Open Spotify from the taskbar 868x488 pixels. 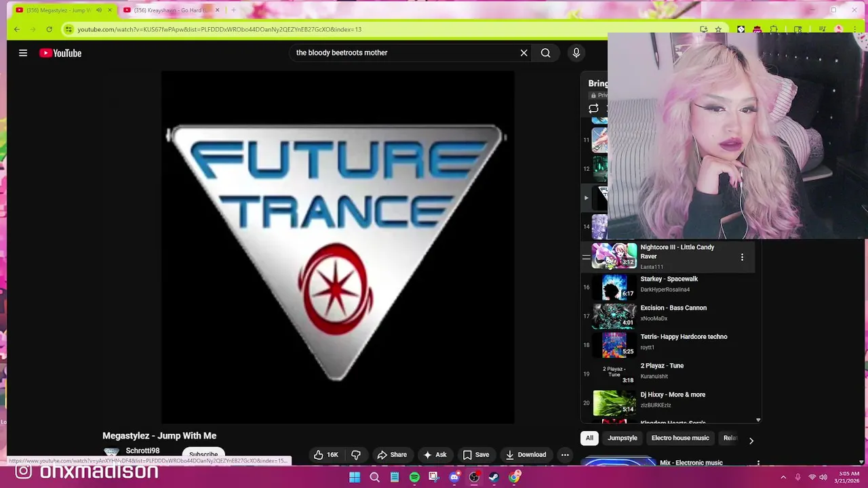414,477
